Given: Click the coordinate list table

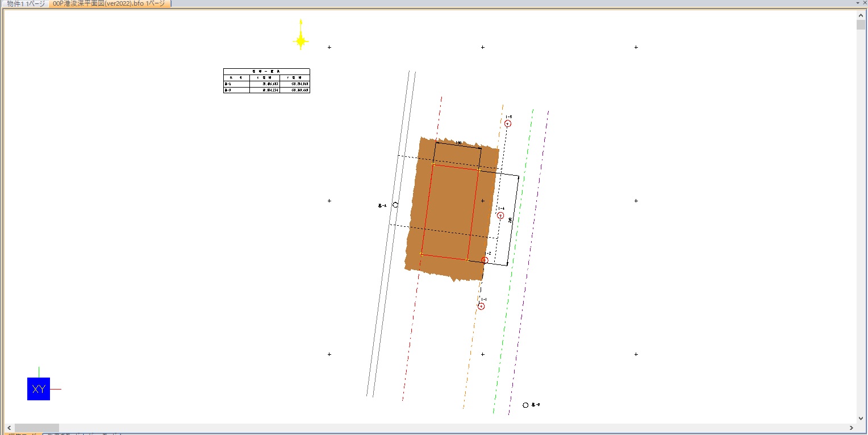Looking at the screenshot, I should pos(266,81).
